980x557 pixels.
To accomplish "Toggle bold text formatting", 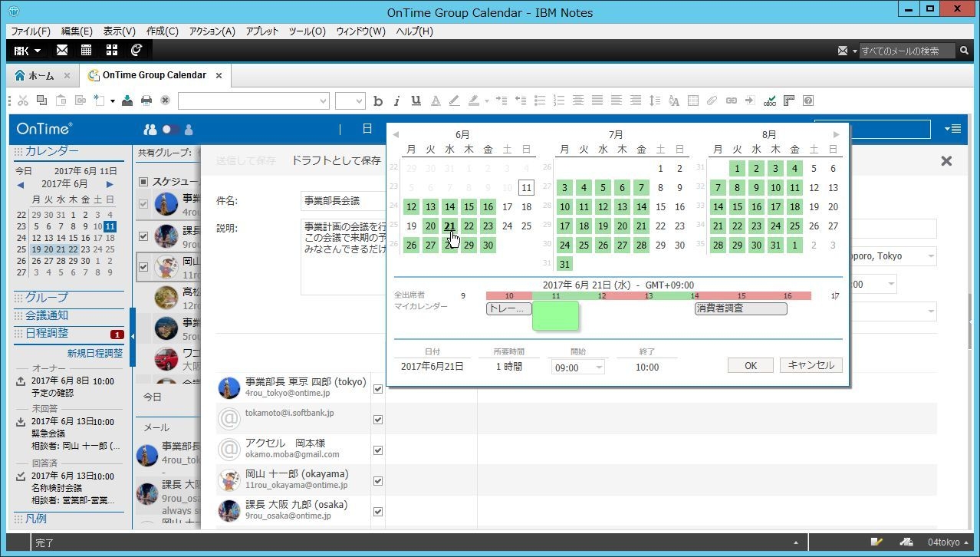I will (x=377, y=101).
